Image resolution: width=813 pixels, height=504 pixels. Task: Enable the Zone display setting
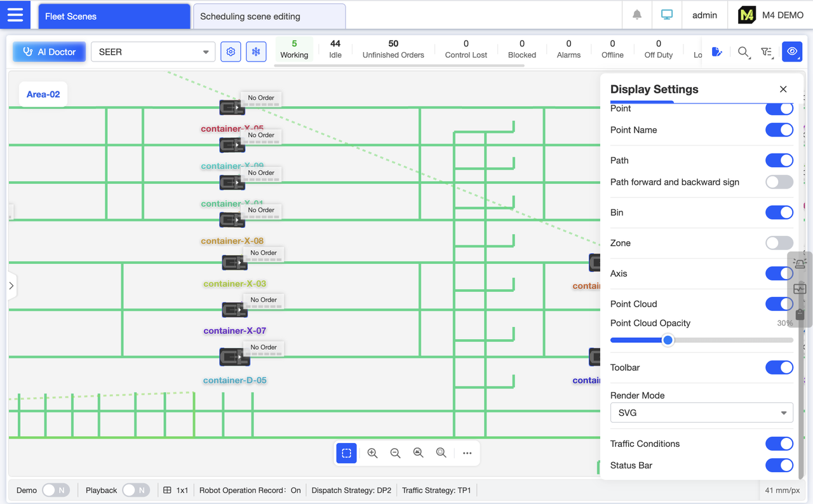point(779,242)
